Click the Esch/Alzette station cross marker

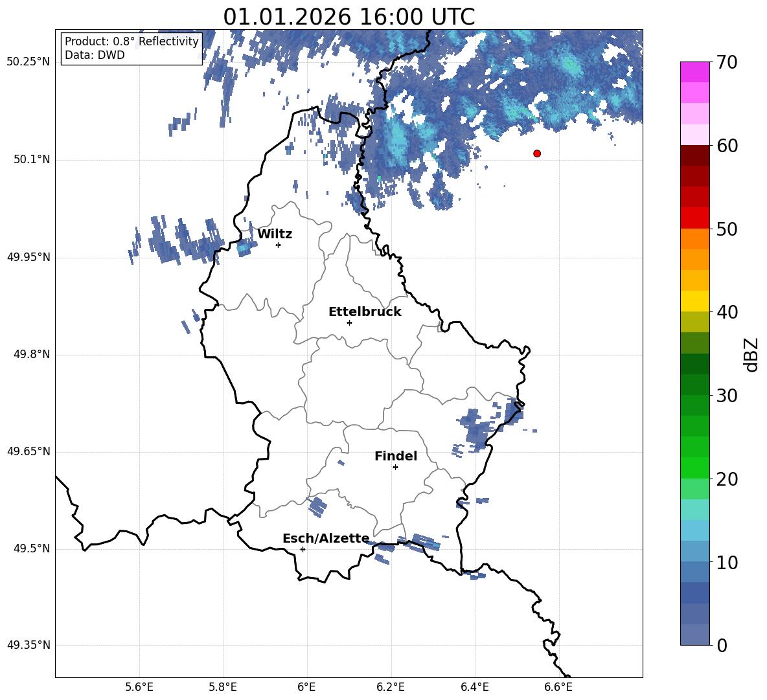(x=303, y=549)
